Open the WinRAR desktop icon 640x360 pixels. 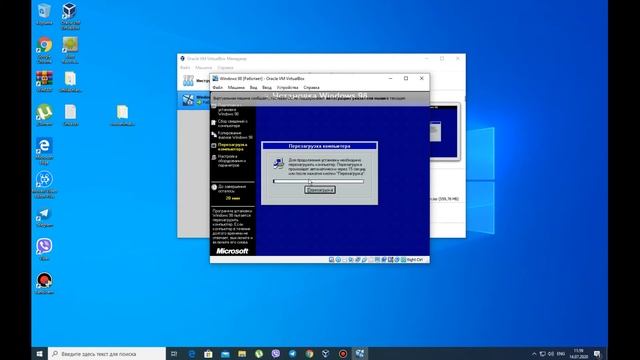pos(44,82)
